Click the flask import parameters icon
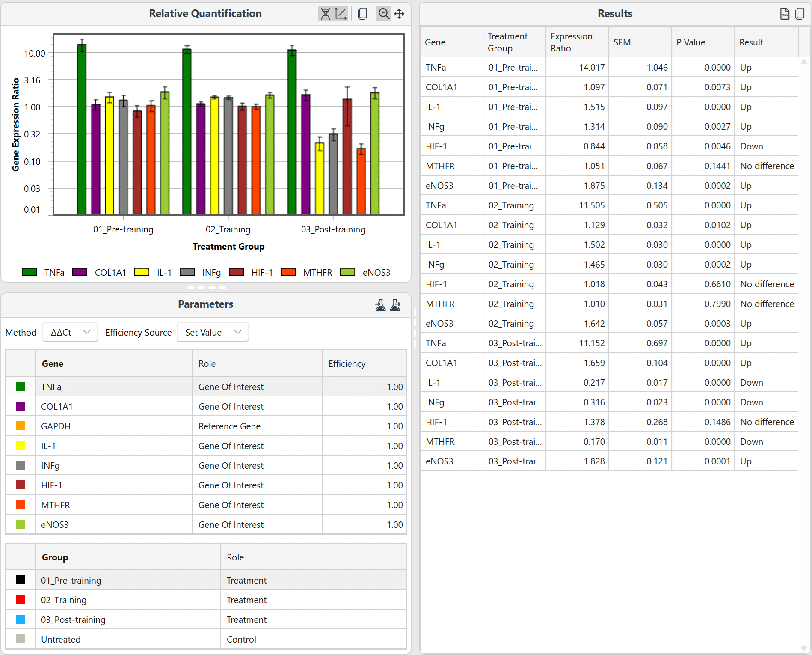812x655 pixels. pos(380,305)
